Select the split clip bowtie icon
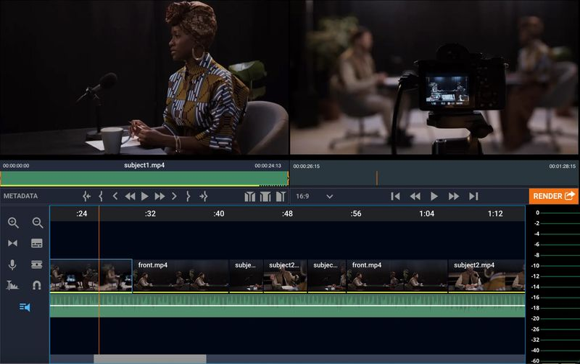The height and width of the screenshot is (364, 580). point(13,243)
